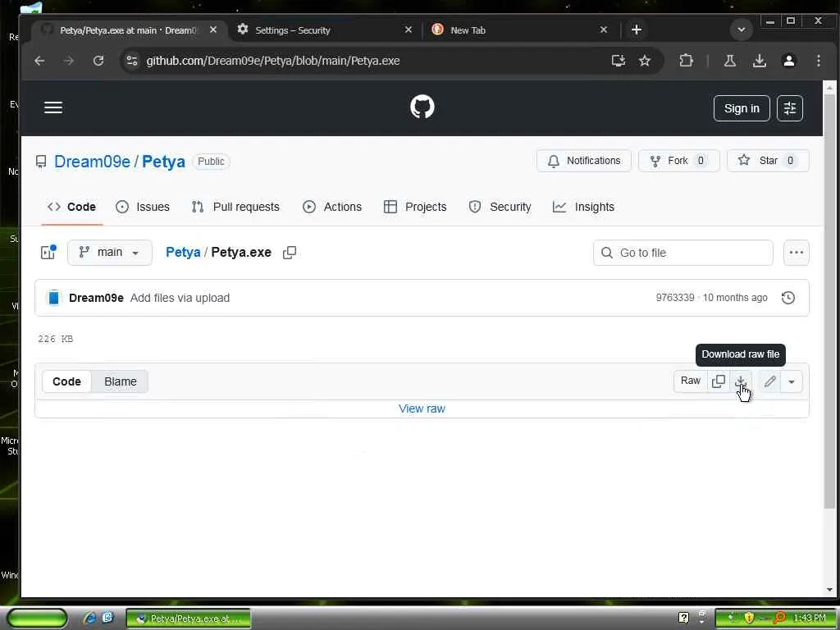The height and width of the screenshot is (630, 840).
Task: Bookmark this page with the star icon
Action: pos(645,61)
